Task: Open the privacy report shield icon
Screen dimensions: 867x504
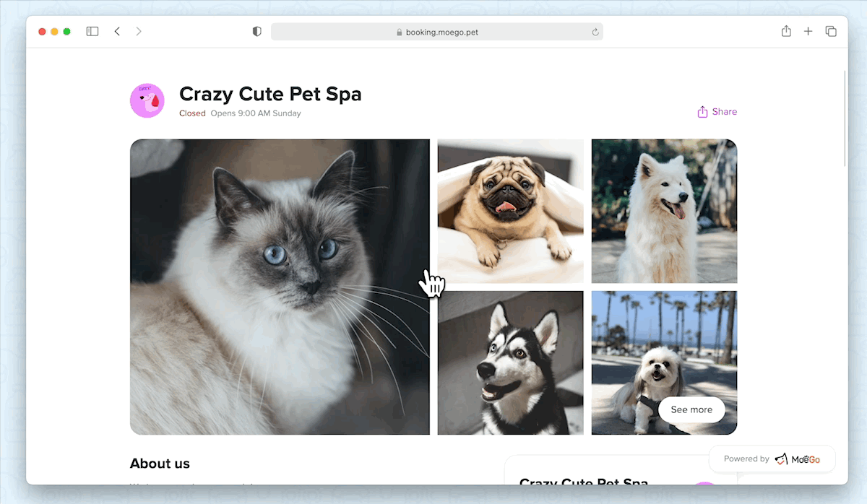Action: [256, 32]
